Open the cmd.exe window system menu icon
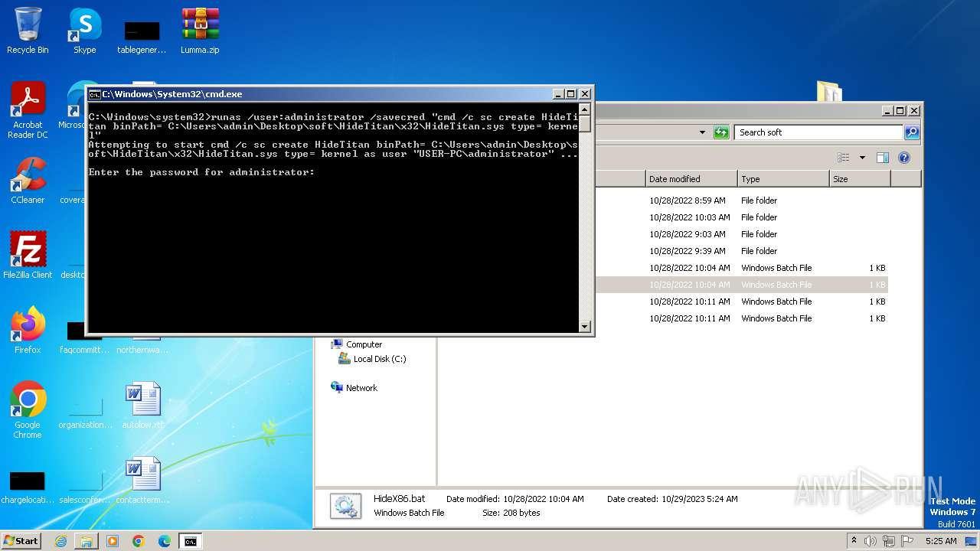Screen dimensions: 980x551 [94, 94]
